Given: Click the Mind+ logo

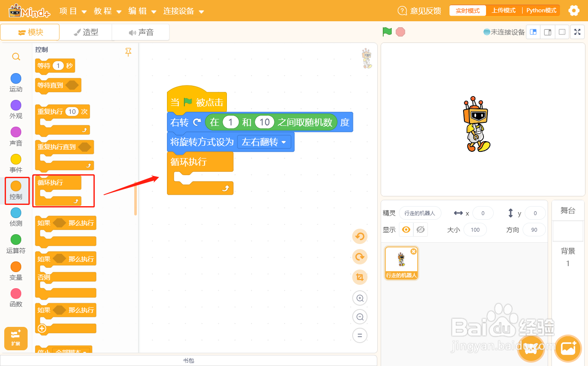Looking at the screenshot, I should [29, 11].
